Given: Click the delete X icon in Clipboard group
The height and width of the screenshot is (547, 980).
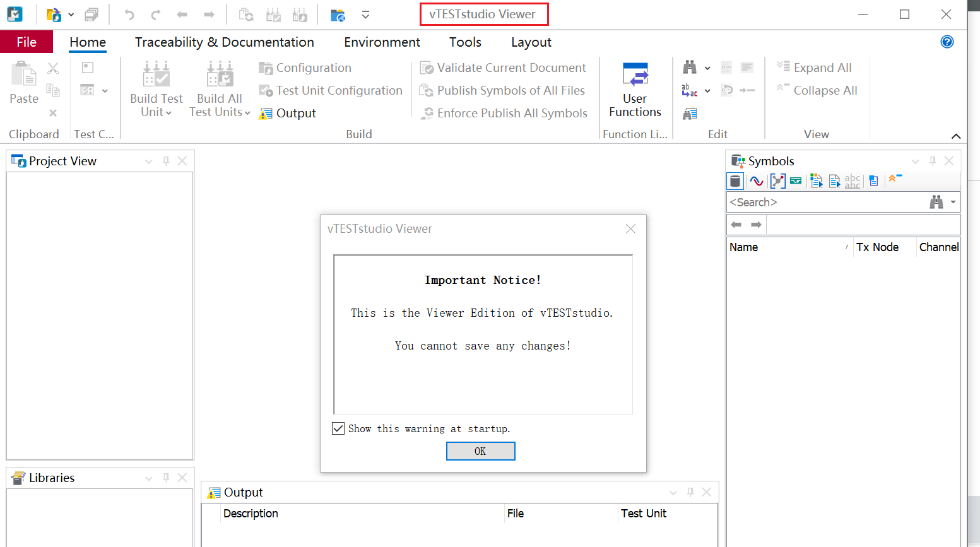Looking at the screenshot, I should (53, 113).
